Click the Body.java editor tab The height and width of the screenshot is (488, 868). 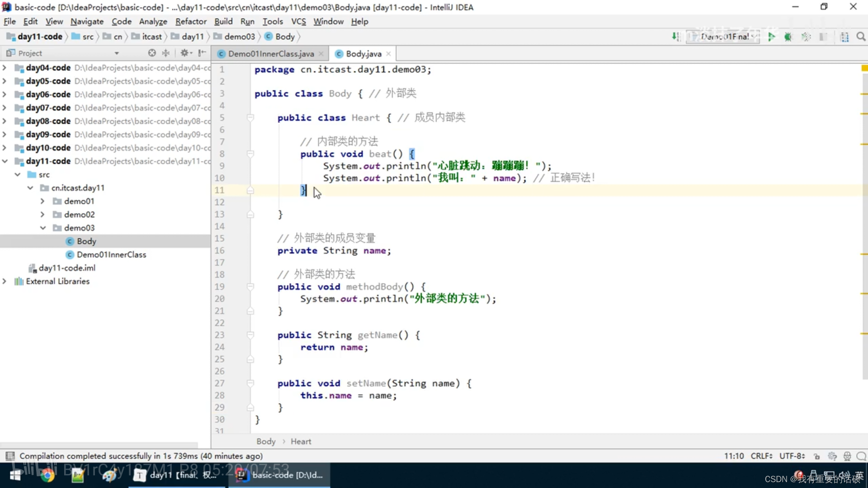coord(363,54)
